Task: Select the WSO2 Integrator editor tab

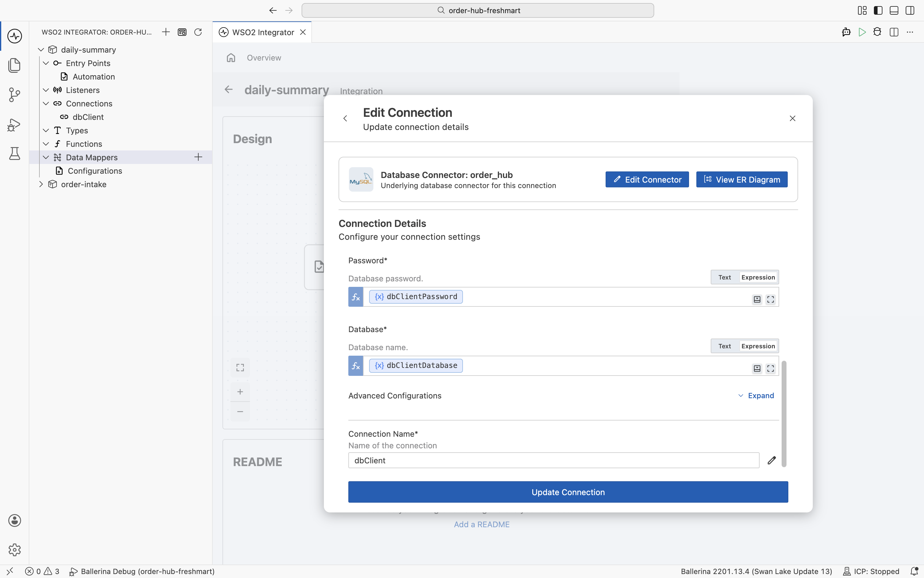Action: (262, 32)
